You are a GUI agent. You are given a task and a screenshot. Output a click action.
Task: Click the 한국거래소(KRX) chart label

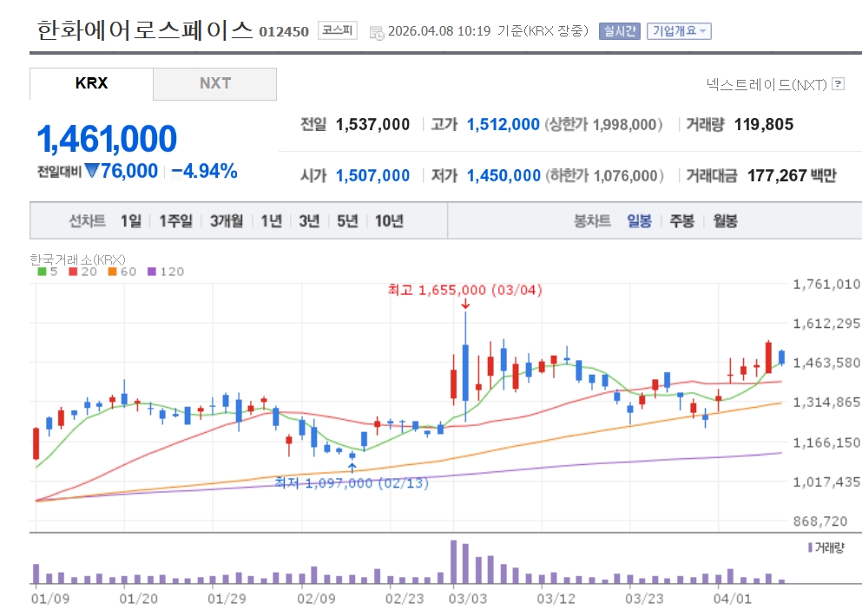(77, 259)
